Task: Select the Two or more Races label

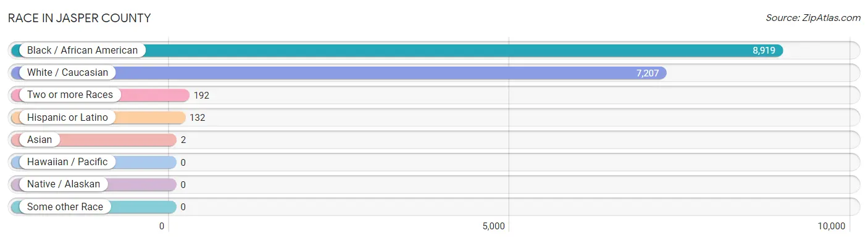Action: coord(70,95)
